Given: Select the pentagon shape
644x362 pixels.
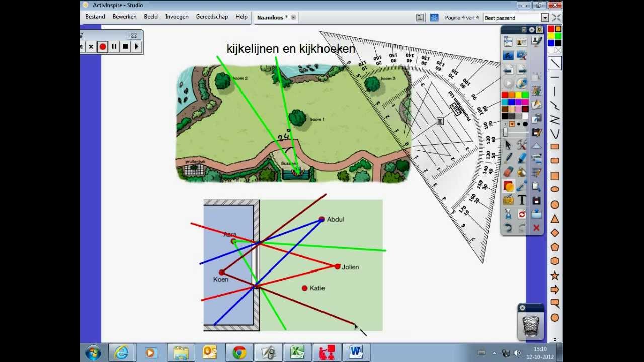Looking at the screenshot, I should pos(555,247).
